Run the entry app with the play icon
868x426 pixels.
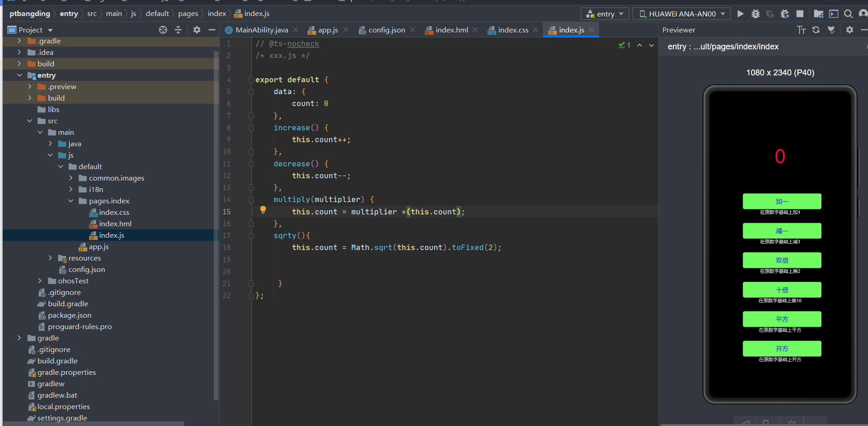(x=741, y=14)
